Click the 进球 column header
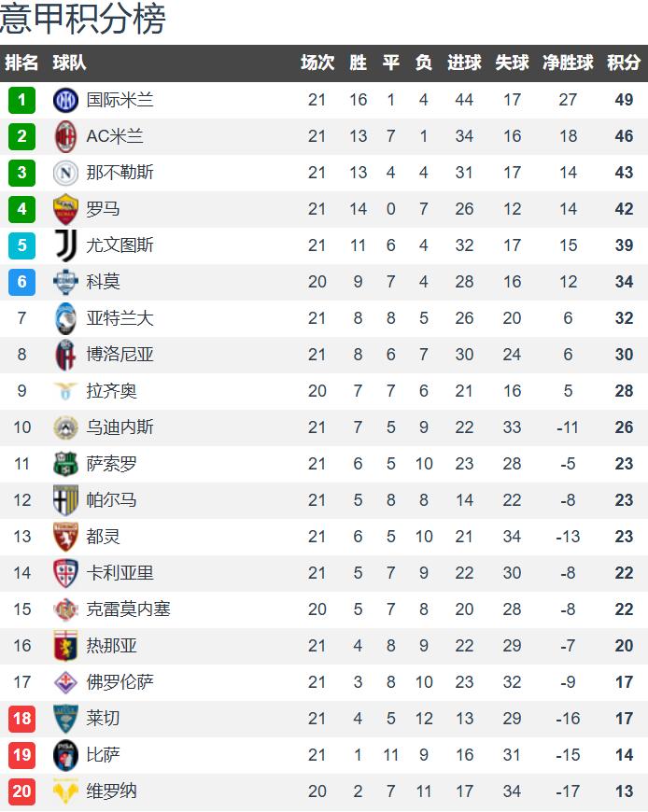The height and width of the screenshot is (812, 648). (x=464, y=63)
